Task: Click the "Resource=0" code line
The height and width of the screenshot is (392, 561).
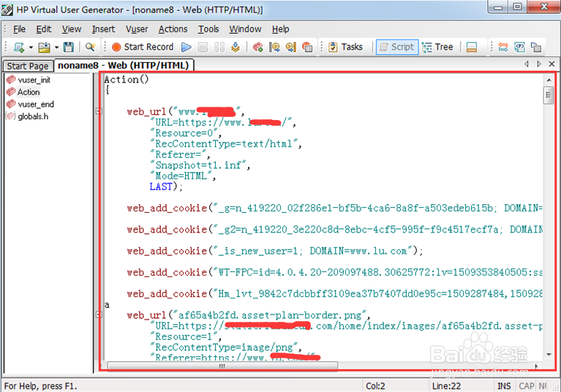Action: (x=186, y=133)
